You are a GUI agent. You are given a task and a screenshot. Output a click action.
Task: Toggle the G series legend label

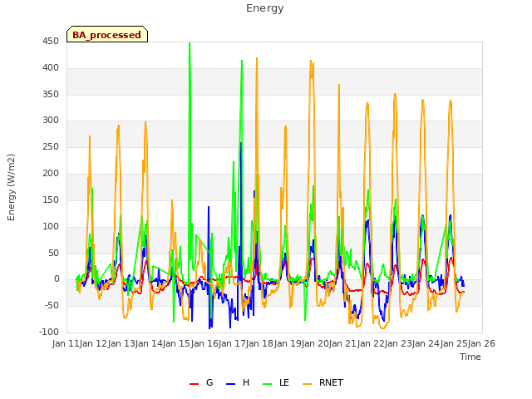pyautogui.click(x=209, y=382)
